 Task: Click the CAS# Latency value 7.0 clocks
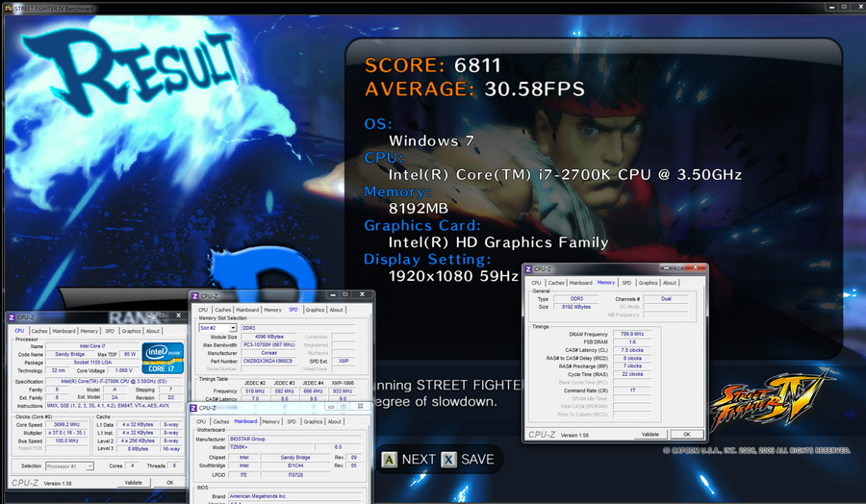(x=632, y=350)
